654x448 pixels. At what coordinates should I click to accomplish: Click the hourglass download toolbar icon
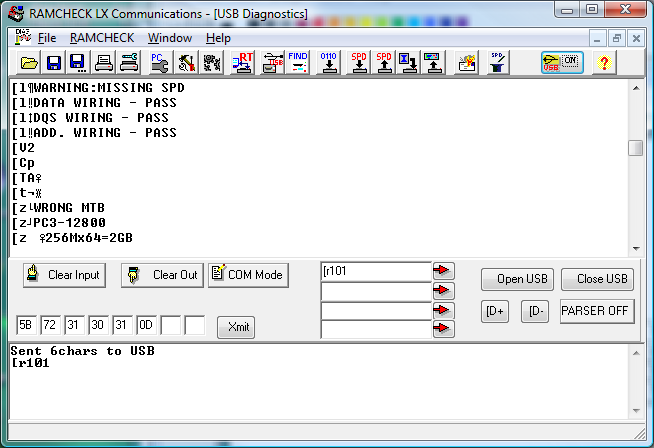pyautogui.click(x=408, y=63)
